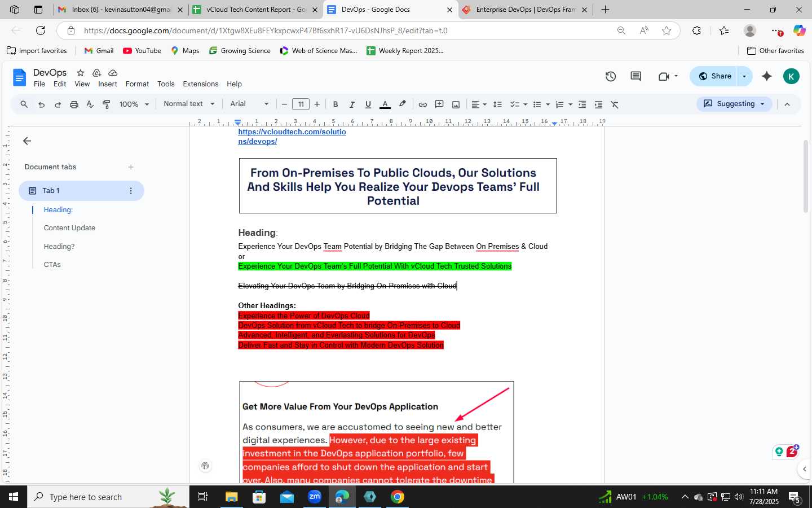This screenshot has height=508, width=812.
Task: Clear text formatting
Action: pos(615,104)
